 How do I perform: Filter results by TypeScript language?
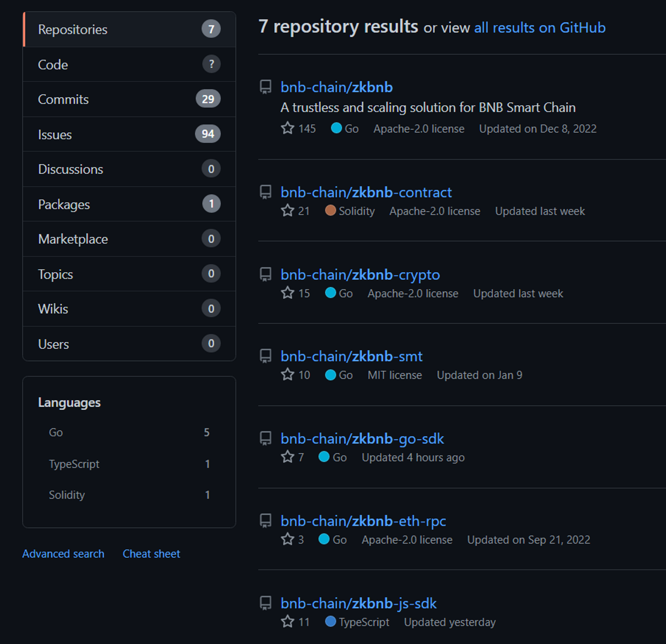coord(74,464)
